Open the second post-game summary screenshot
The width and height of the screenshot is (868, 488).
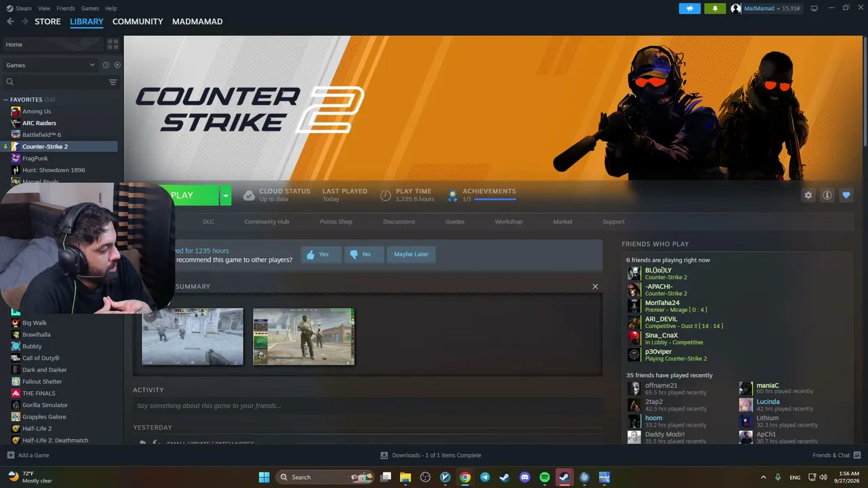coord(304,337)
